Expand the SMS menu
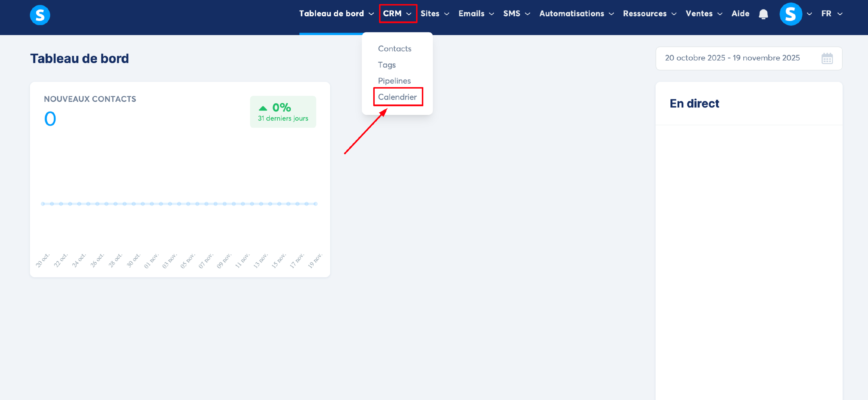Image resolution: width=868 pixels, height=400 pixels. click(516, 14)
